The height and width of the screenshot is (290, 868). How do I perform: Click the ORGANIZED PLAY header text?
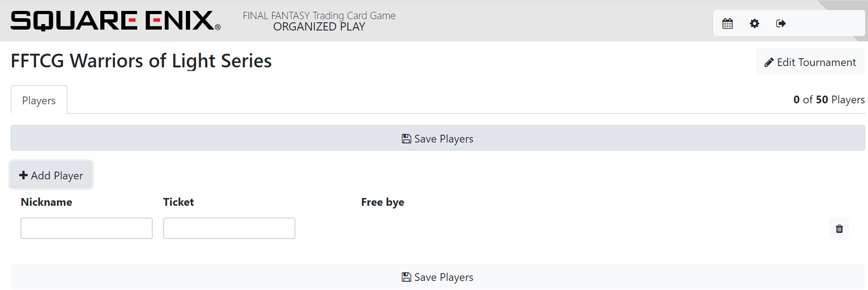pyautogui.click(x=319, y=27)
